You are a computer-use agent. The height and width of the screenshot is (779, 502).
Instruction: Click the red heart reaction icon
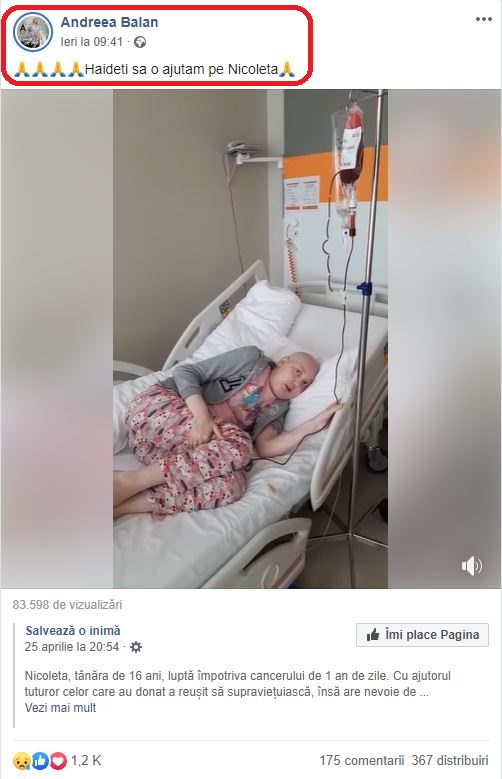click(x=58, y=760)
